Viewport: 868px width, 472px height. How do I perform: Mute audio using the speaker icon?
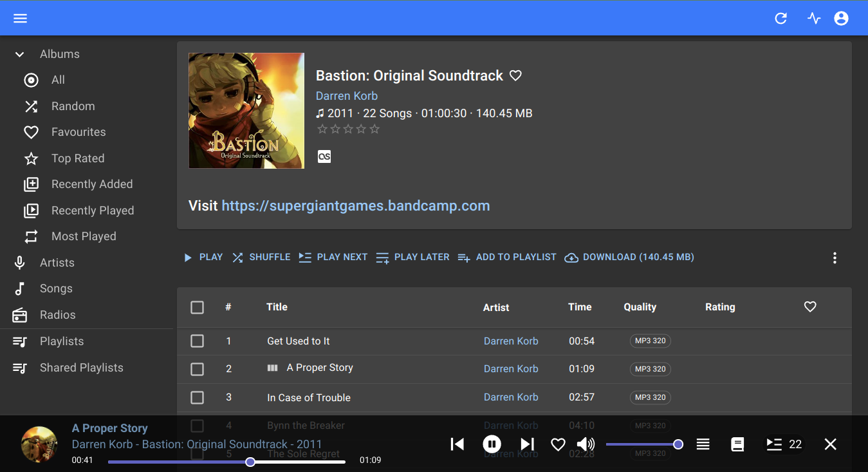[x=586, y=444]
